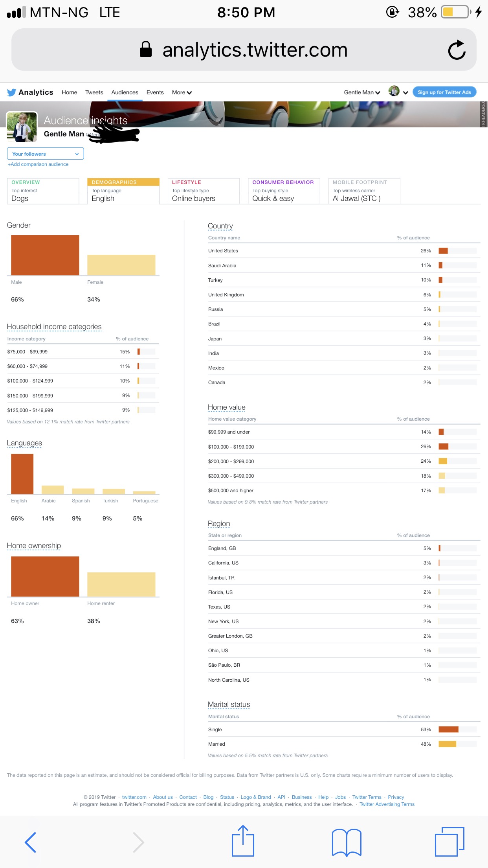This screenshot has width=488, height=868.
Task: Open the Safari tabs switcher icon
Action: click(x=450, y=842)
